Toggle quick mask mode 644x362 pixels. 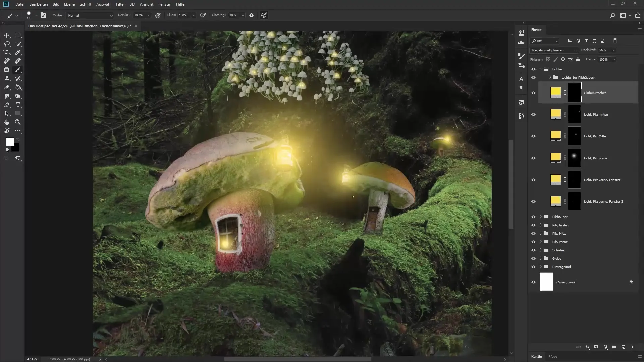click(7, 158)
